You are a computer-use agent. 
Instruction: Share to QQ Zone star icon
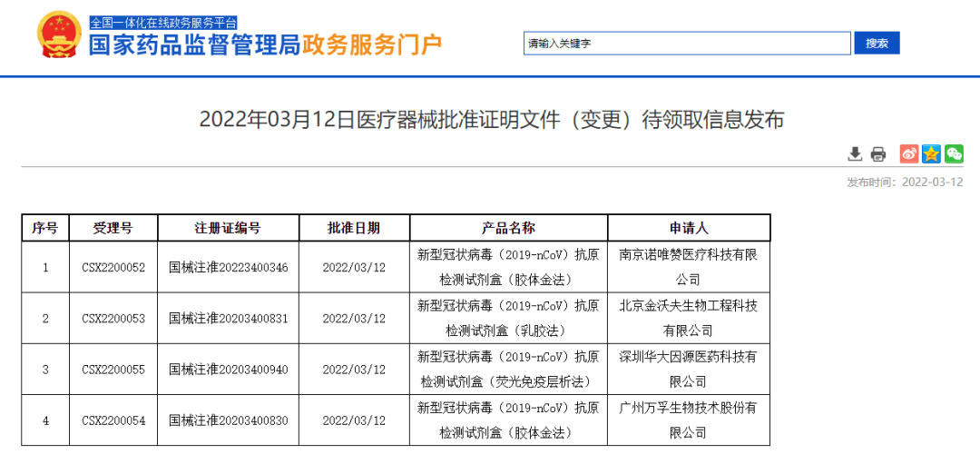point(931,153)
